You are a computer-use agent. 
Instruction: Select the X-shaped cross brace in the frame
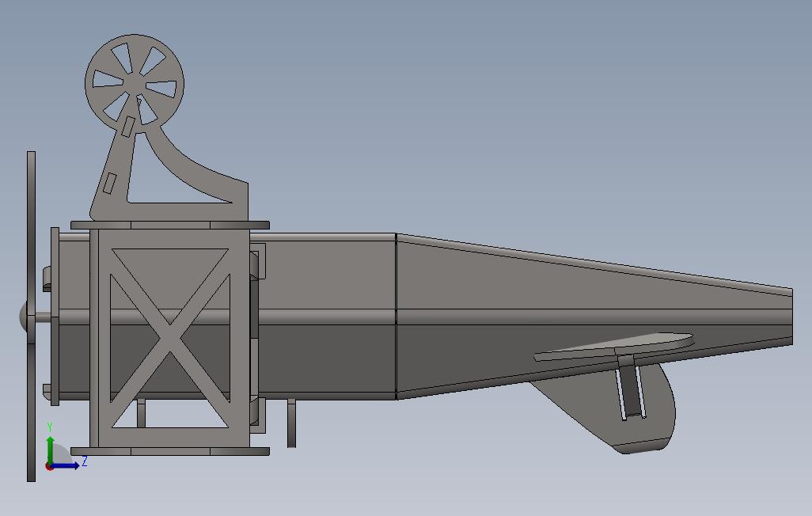click(x=170, y=338)
